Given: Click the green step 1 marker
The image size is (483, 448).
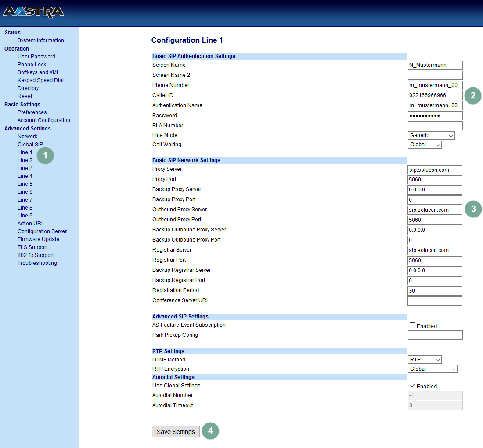Looking at the screenshot, I should point(45,155).
